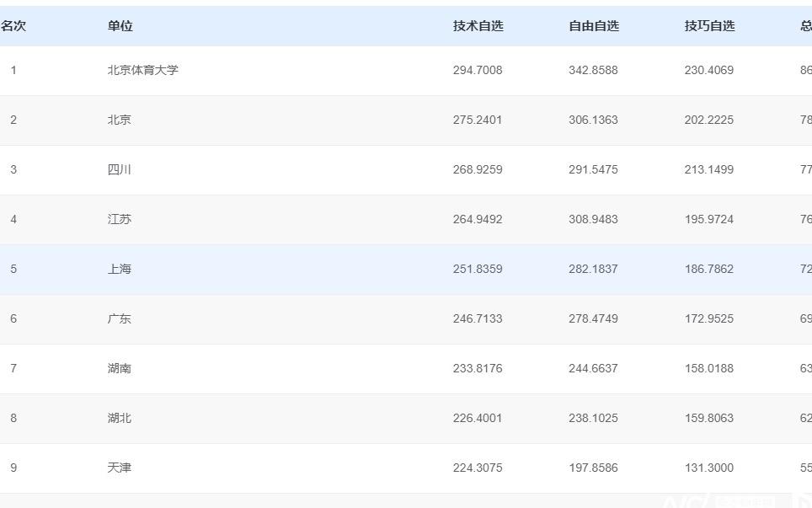Select the 北京 row unit cell
The height and width of the screenshot is (508, 812).
119,120
